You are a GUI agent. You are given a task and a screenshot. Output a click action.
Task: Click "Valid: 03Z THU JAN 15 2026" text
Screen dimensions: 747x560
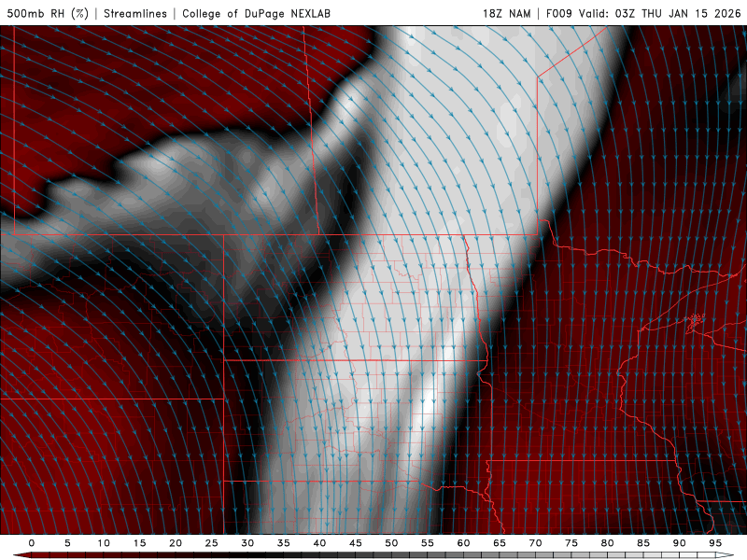click(x=660, y=13)
